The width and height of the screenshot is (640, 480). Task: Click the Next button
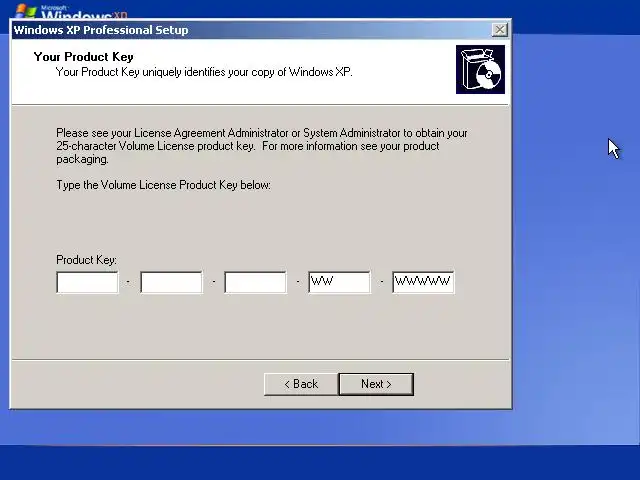pos(376,384)
